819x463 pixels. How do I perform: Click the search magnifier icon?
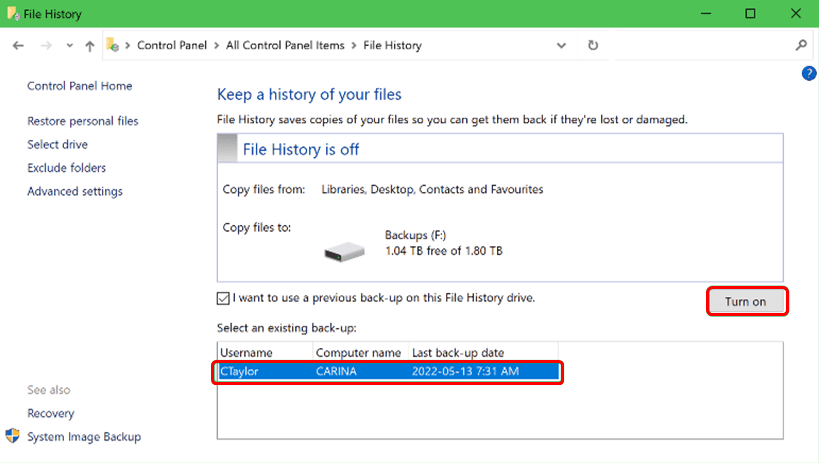click(801, 45)
